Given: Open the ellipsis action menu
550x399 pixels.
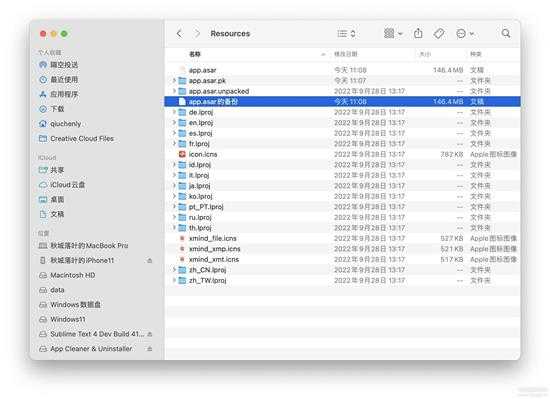Looking at the screenshot, I should click(x=465, y=34).
